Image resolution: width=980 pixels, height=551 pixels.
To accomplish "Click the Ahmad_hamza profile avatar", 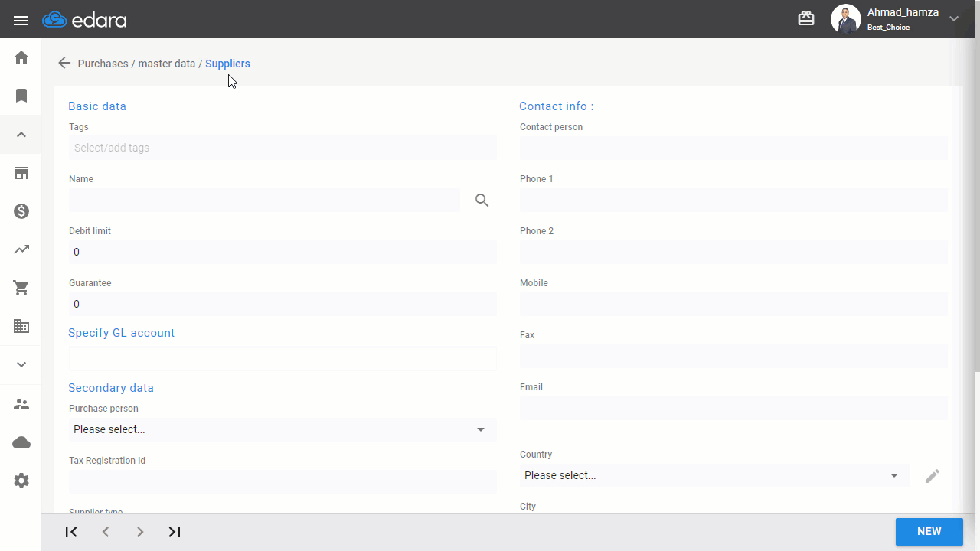I will point(846,19).
